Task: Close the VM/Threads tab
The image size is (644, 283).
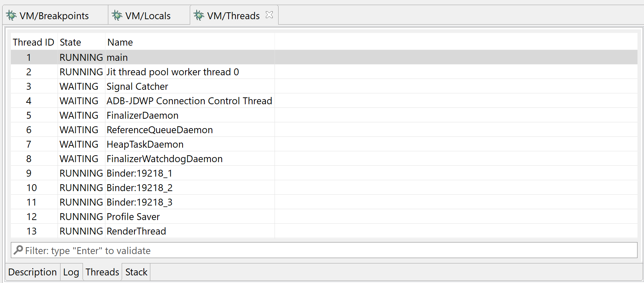Action: tap(269, 15)
